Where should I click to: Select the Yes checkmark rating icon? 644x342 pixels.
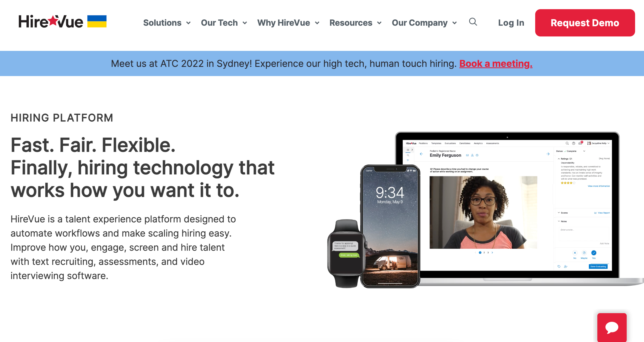594,253
